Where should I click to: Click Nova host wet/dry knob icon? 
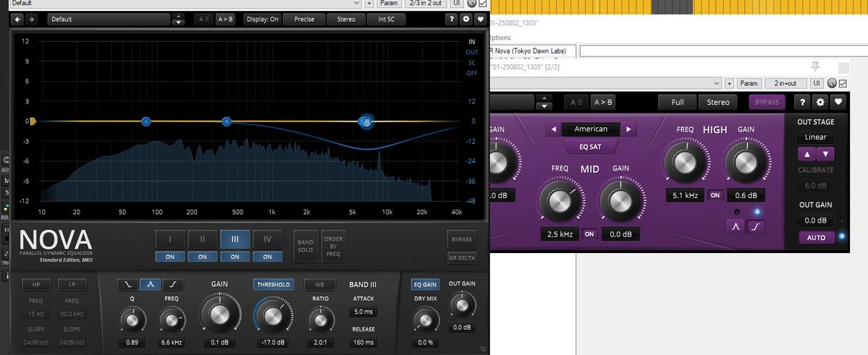[x=471, y=4]
